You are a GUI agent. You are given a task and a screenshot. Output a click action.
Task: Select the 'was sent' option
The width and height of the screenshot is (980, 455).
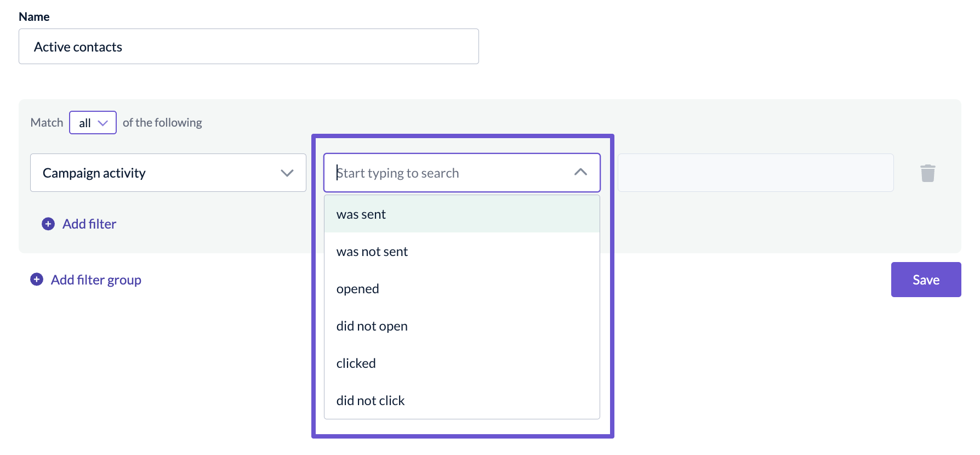(462, 214)
